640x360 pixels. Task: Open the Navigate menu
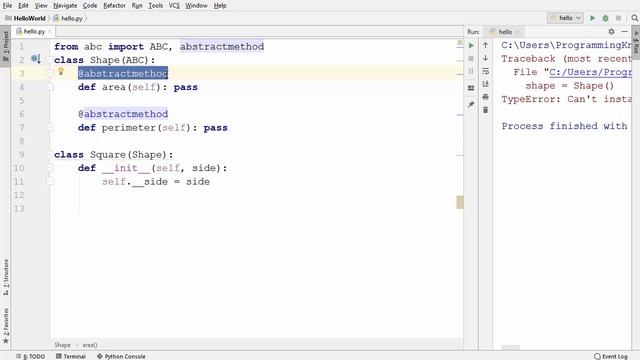pos(65,5)
